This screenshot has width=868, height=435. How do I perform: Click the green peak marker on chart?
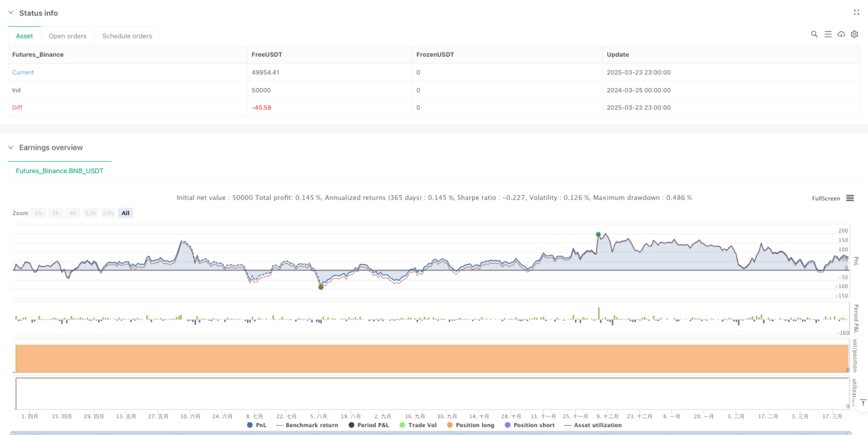(598, 235)
